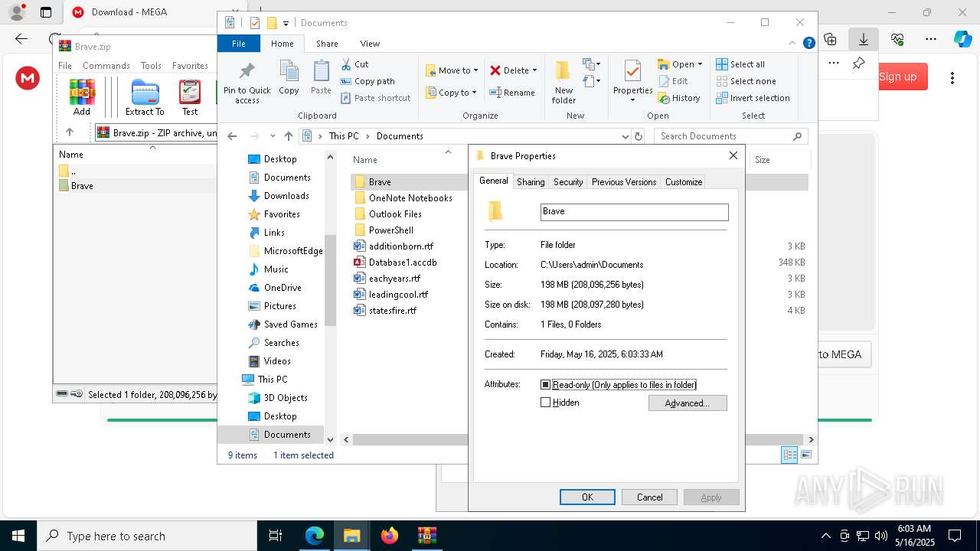
Task: Click file list horizontal scrollbar
Action: [578, 440]
